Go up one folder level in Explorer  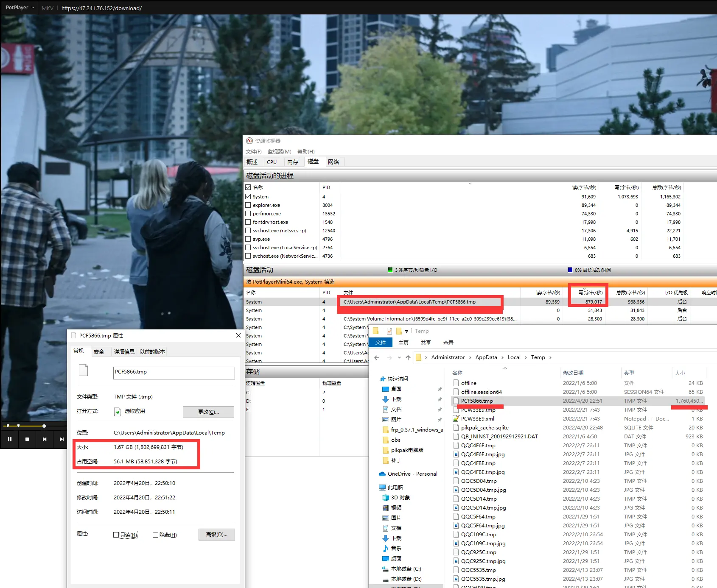[408, 358]
